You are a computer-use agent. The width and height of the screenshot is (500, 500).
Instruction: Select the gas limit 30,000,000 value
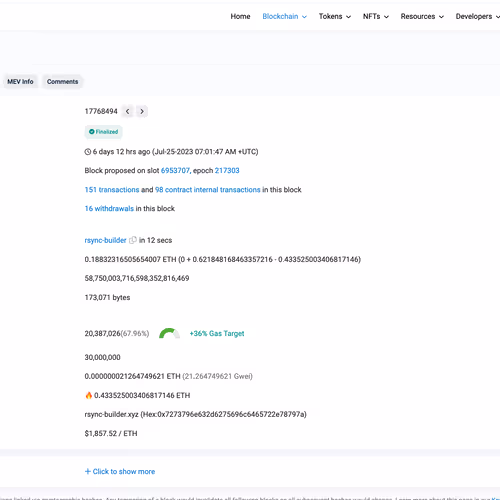pos(102,357)
